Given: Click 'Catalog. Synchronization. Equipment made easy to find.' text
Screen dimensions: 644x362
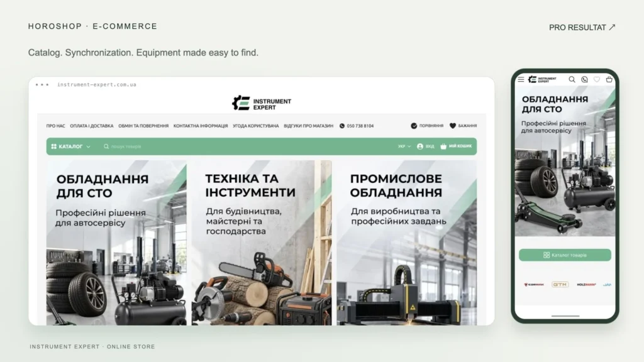Looking at the screenshot, I should click(x=143, y=53).
